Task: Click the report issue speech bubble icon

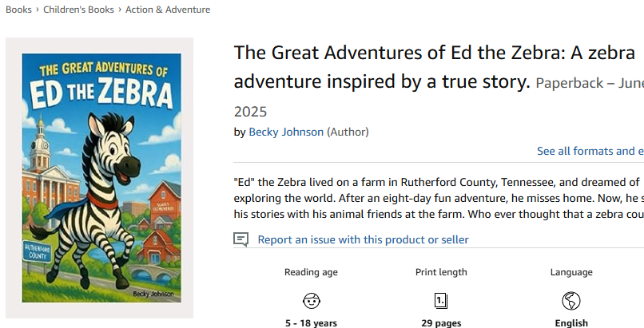Action: 241,239
